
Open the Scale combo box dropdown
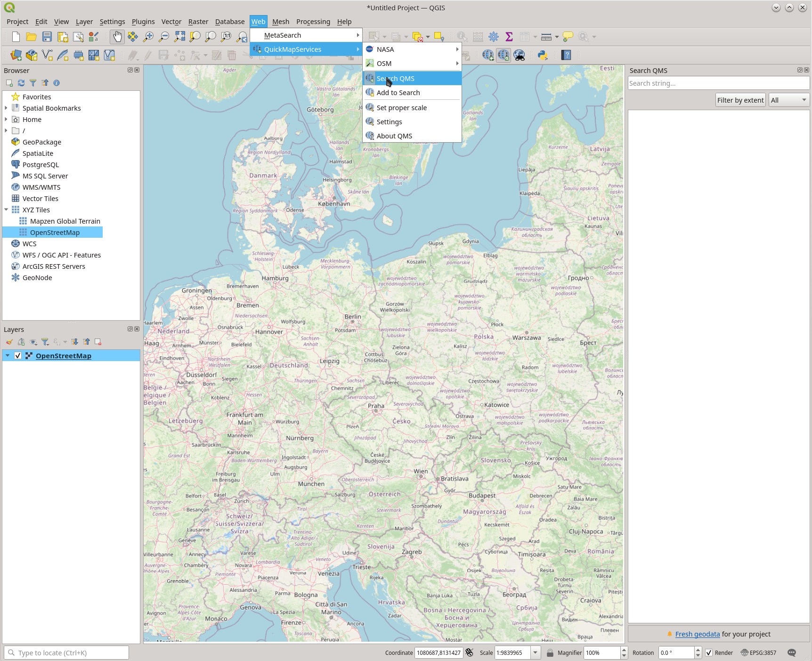[x=535, y=653]
